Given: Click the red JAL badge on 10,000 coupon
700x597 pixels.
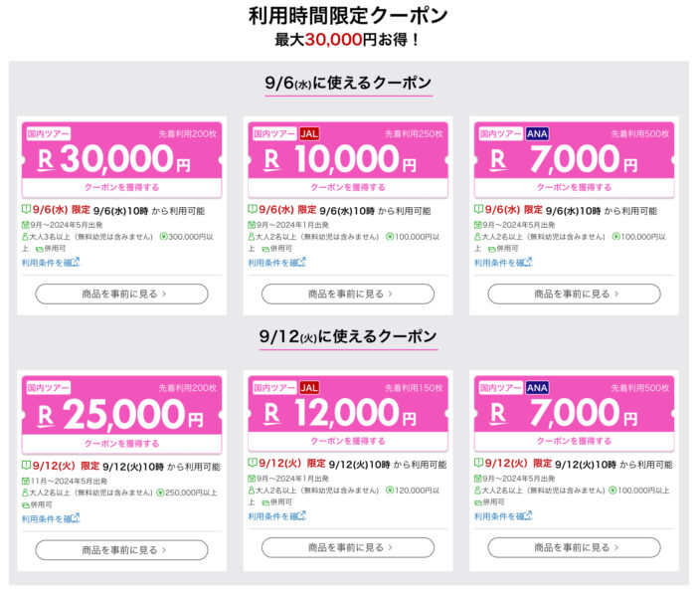Looking at the screenshot, I should click(x=309, y=133).
